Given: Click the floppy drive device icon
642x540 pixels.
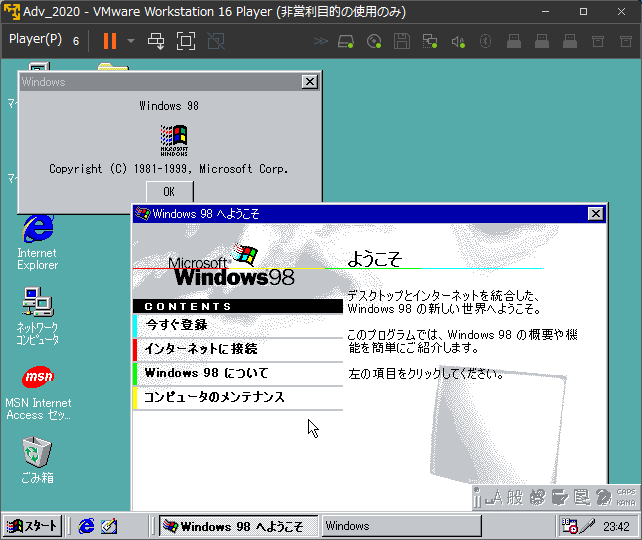Looking at the screenshot, I should 402,41.
